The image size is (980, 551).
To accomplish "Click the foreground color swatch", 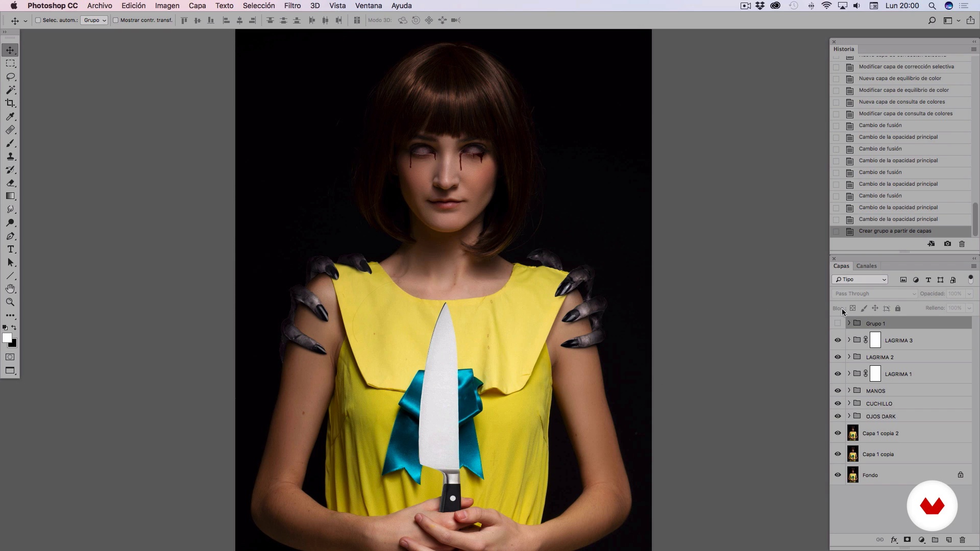I will coord(7,338).
